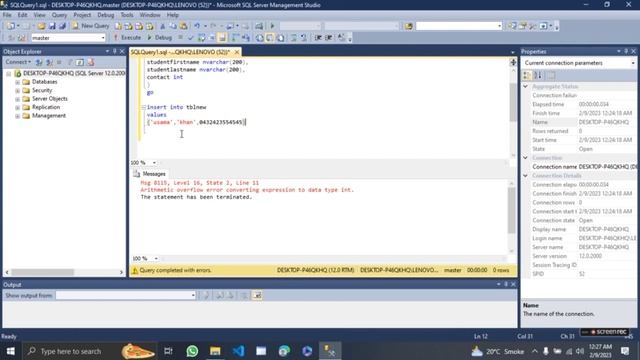Click the Save All icon

coord(62,26)
